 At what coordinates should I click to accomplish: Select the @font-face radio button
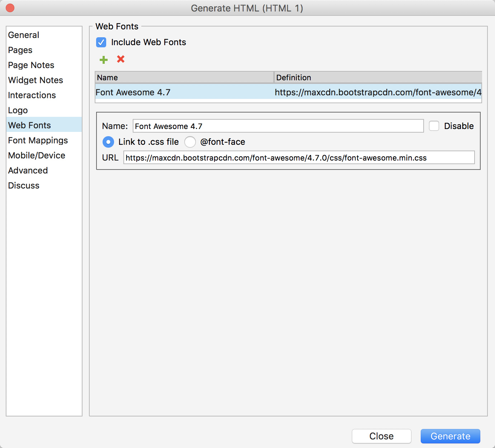pos(190,142)
